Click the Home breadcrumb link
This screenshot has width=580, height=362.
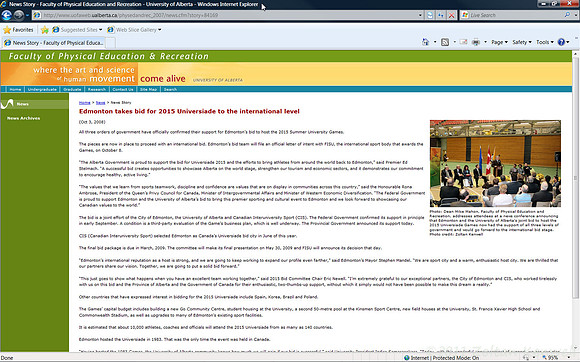point(84,103)
